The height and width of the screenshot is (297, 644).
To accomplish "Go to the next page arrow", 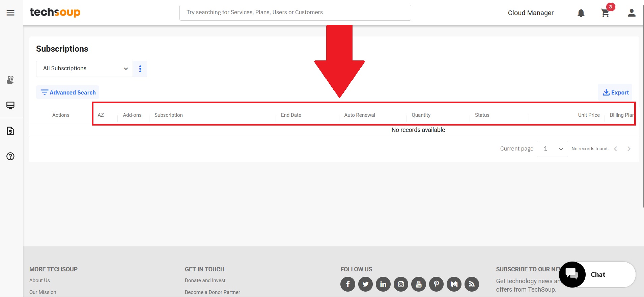I will pyautogui.click(x=629, y=149).
